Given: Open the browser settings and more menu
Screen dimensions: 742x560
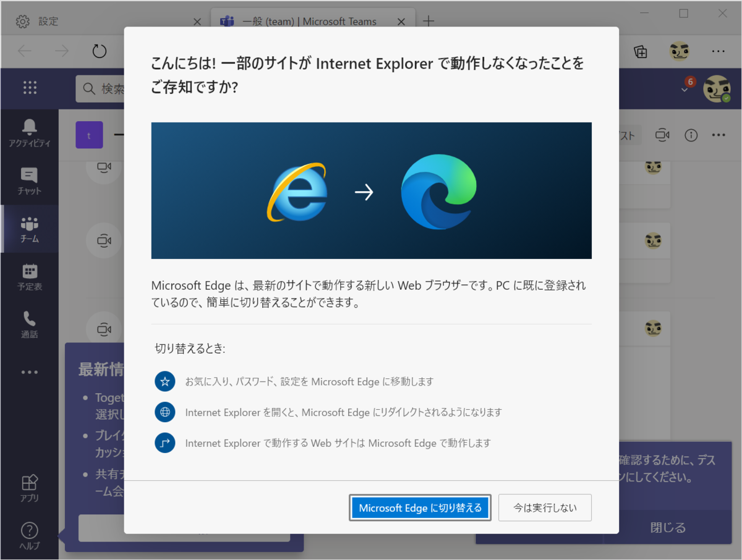Looking at the screenshot, I should pyautogui.click(x=718, y=52).
